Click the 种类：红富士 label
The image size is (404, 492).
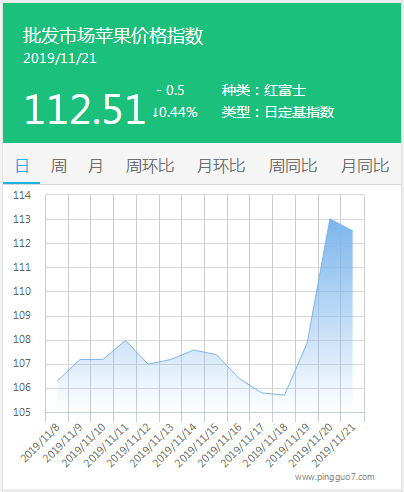point(264,90)
